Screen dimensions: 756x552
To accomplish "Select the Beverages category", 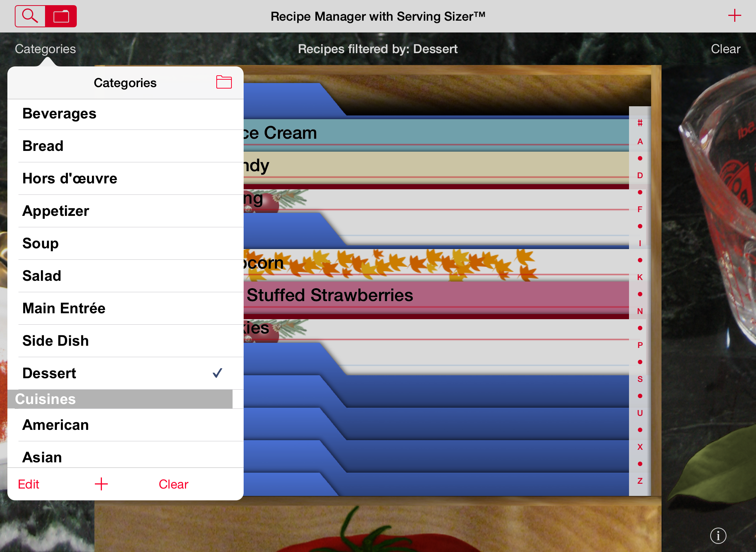I will pos(59,114).
